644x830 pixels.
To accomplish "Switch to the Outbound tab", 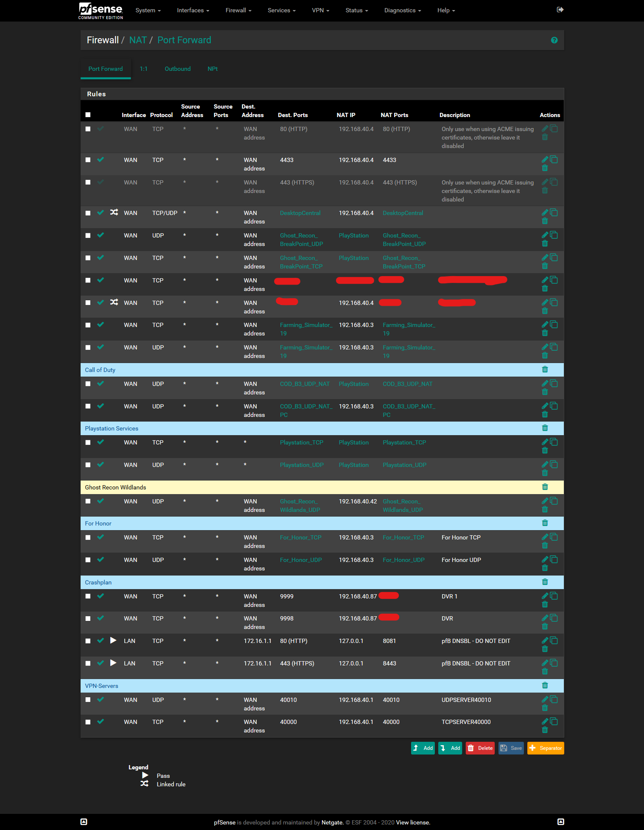I will 178,69.
